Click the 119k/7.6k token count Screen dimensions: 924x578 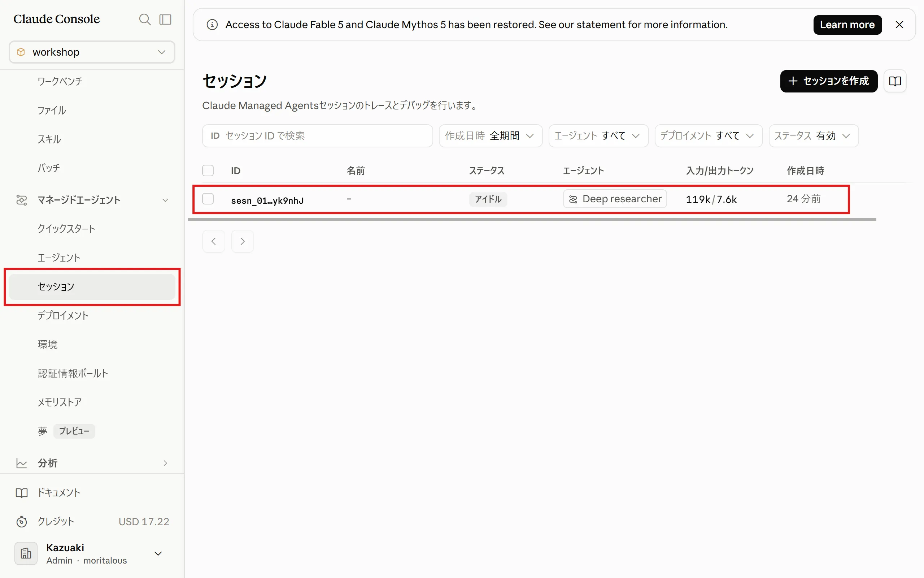coord(711,199)
